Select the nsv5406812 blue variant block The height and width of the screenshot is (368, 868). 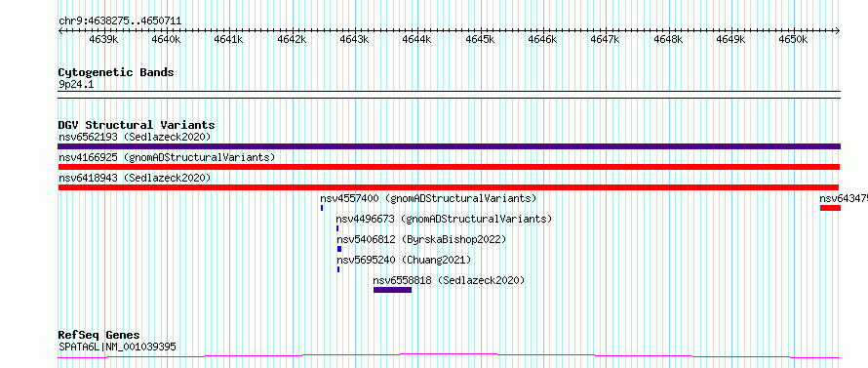click(x=339, y=249)
